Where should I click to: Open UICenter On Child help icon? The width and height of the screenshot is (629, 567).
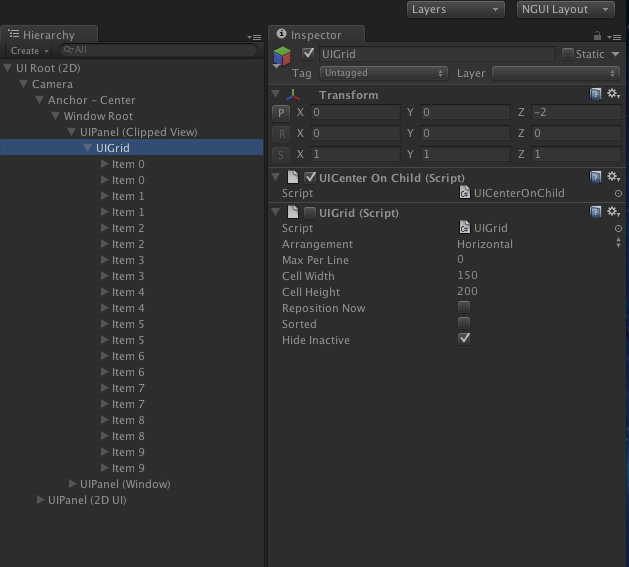click(595, 177)
